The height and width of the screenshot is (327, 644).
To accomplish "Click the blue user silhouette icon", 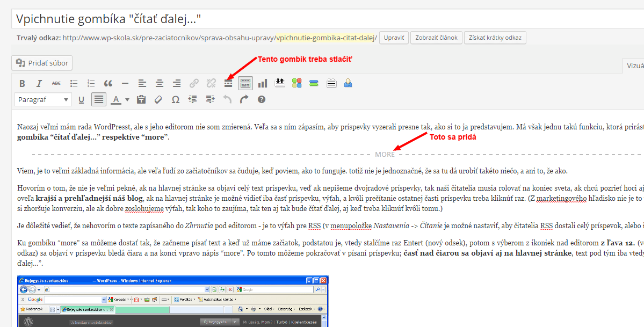I will (x=348, y=83).
